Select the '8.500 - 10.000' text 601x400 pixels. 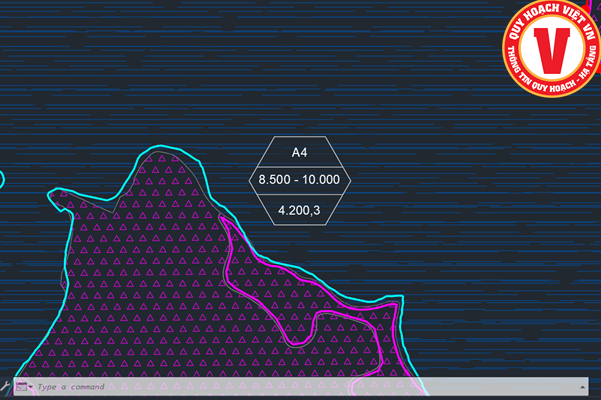[299, 180]
